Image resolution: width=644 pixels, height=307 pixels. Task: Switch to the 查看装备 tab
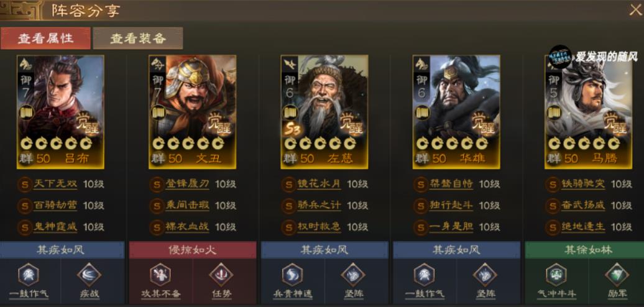pos(138,38)
